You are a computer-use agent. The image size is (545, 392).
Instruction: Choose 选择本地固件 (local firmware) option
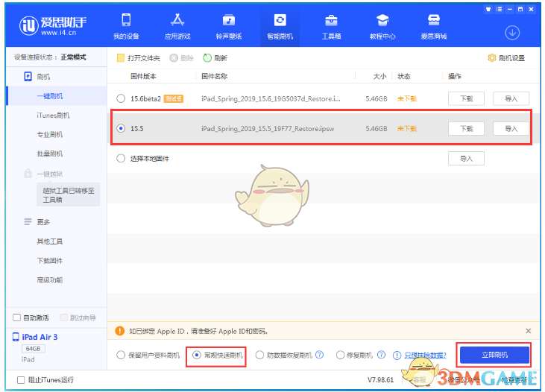pyautogui.click(x=121, y=158)
